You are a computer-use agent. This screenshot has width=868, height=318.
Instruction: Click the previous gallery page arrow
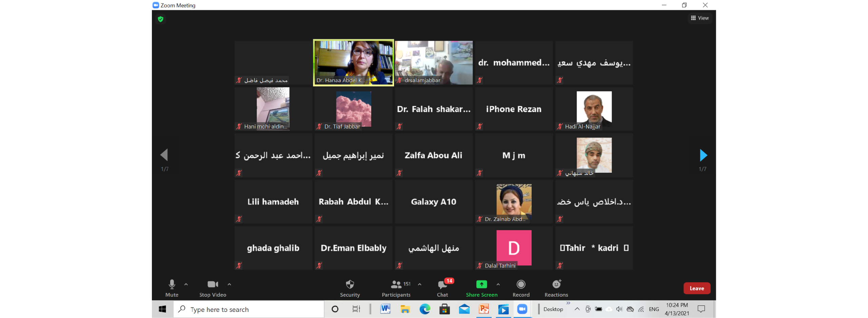(164, 155)
